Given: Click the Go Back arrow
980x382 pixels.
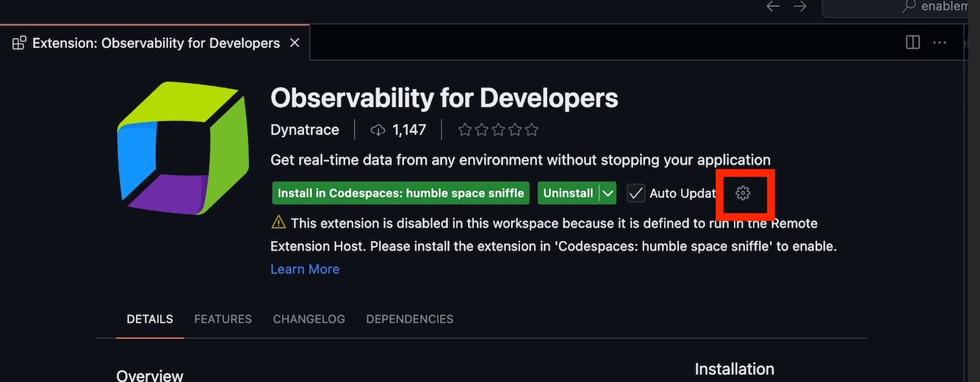Looking at the screenshot, I should [772, 7].
